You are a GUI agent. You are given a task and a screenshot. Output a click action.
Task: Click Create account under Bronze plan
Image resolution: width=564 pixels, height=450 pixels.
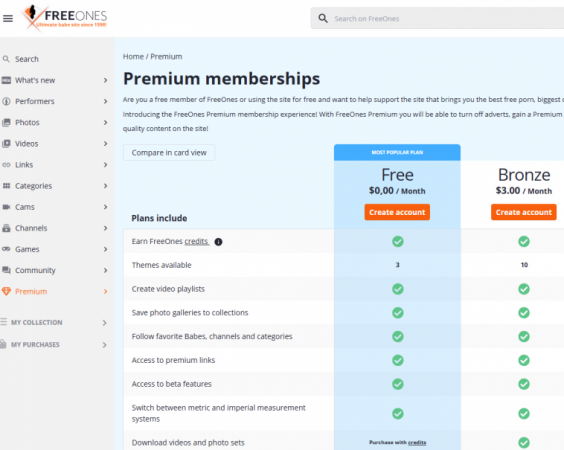524,212
